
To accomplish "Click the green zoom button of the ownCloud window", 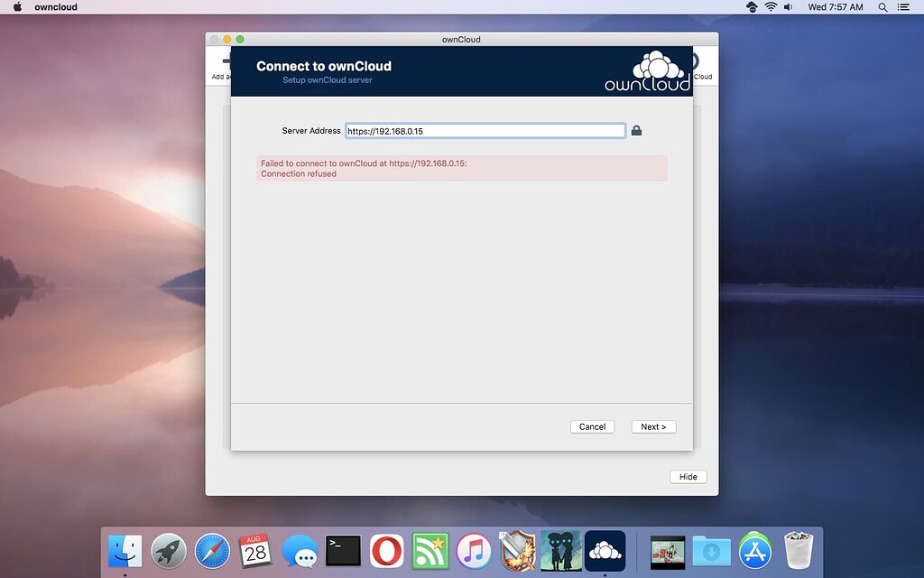I will (240, 39).
